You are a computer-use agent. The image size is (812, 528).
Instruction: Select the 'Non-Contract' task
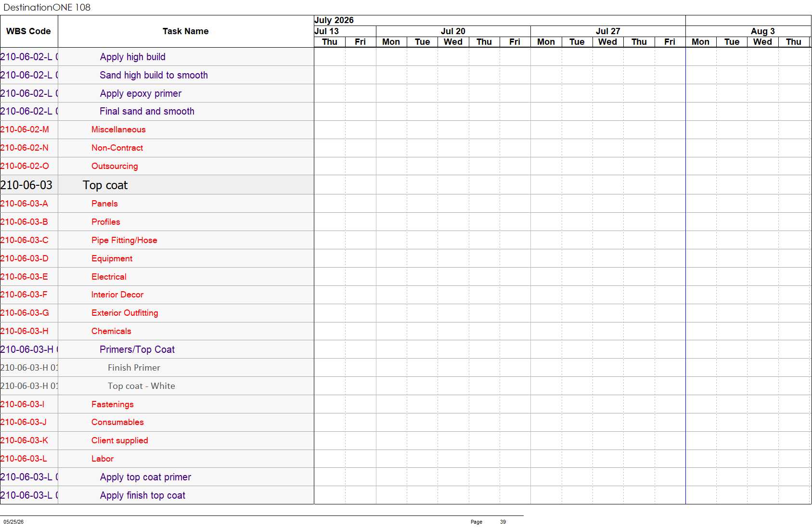tap(117, 148)
